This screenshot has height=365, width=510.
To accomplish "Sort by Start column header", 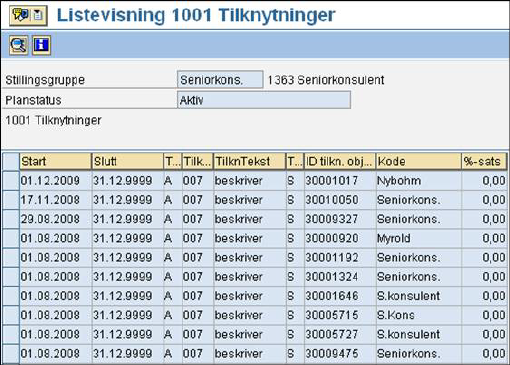I will coord(55,161).
